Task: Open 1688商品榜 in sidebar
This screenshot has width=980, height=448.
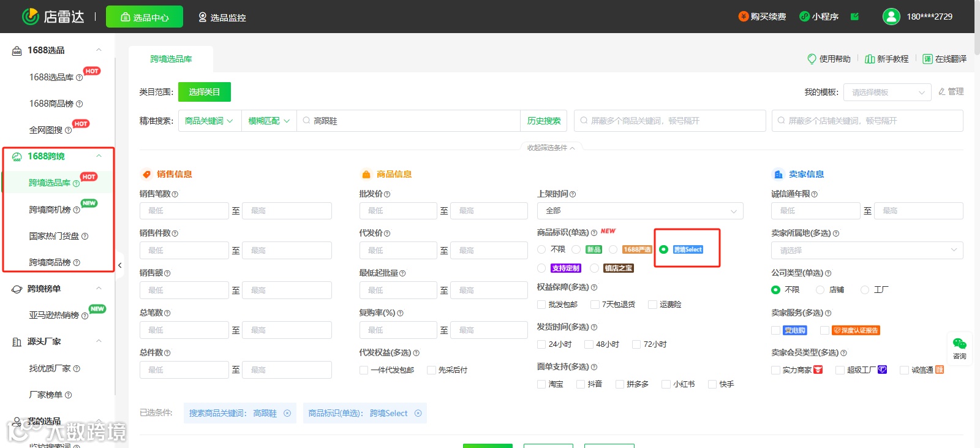Action: 51,104
